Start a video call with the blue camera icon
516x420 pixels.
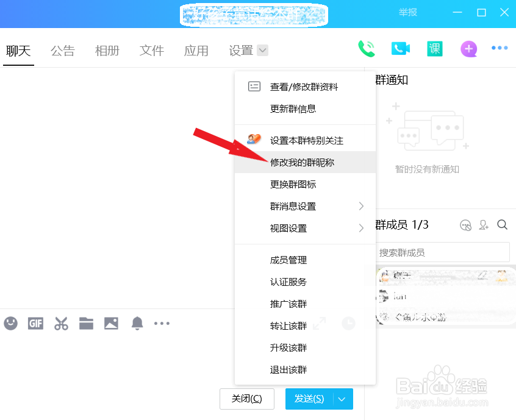(401, 49)
